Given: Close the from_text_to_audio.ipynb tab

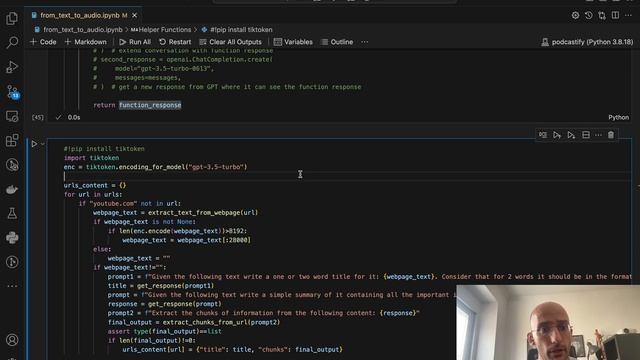Looking at the screenshot, I should coord(134,16).
